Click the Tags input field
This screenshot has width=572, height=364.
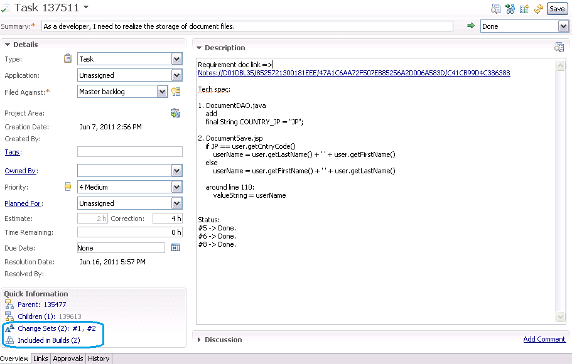pos(130,152)
